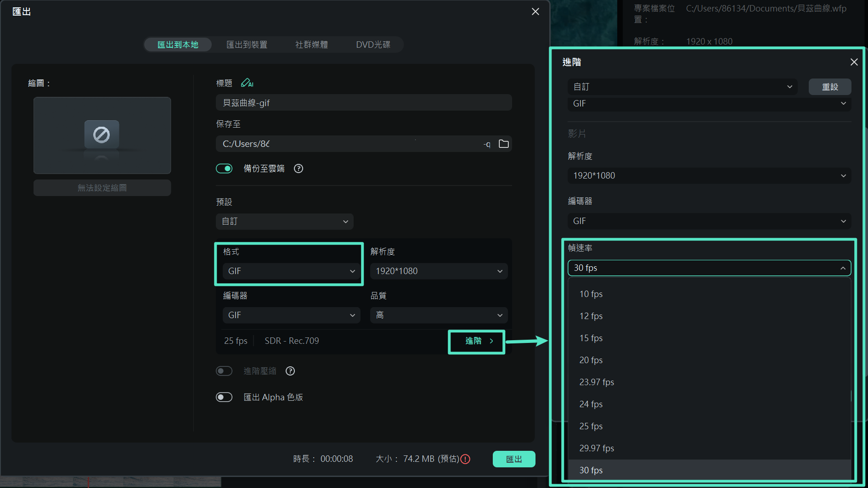Switch to the DVD光碟 tab

(x=373, y=45)
